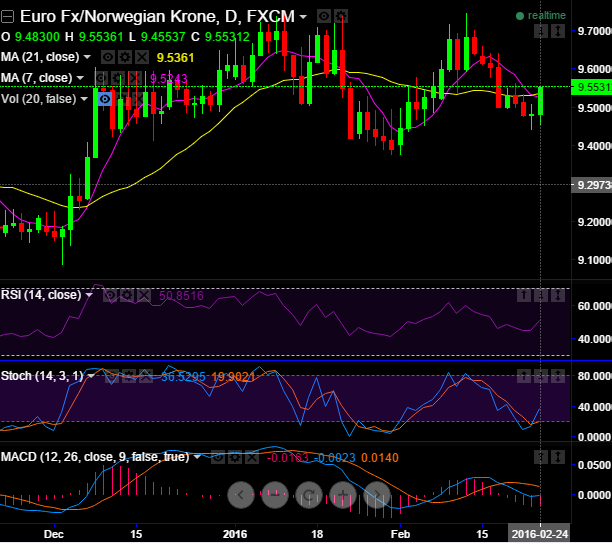Open settings gear for Vol (20, false)

pos(122,99)
